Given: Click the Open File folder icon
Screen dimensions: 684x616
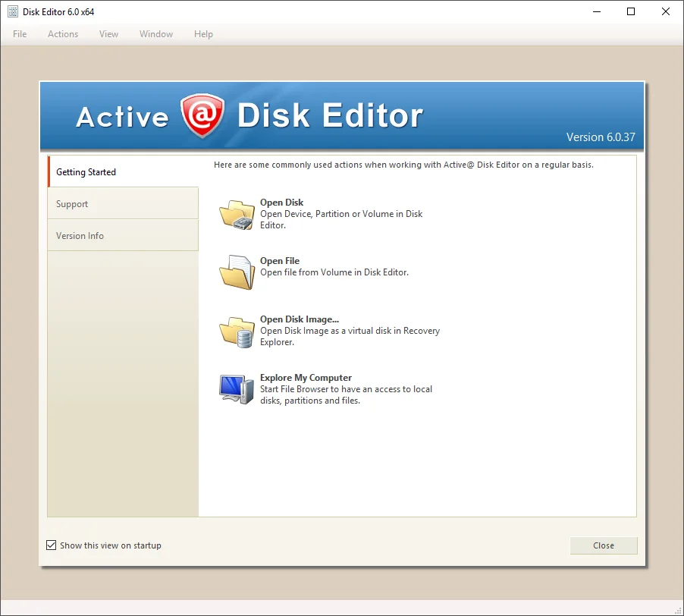Looking at the screenshot, I should (x=237, y=272).
